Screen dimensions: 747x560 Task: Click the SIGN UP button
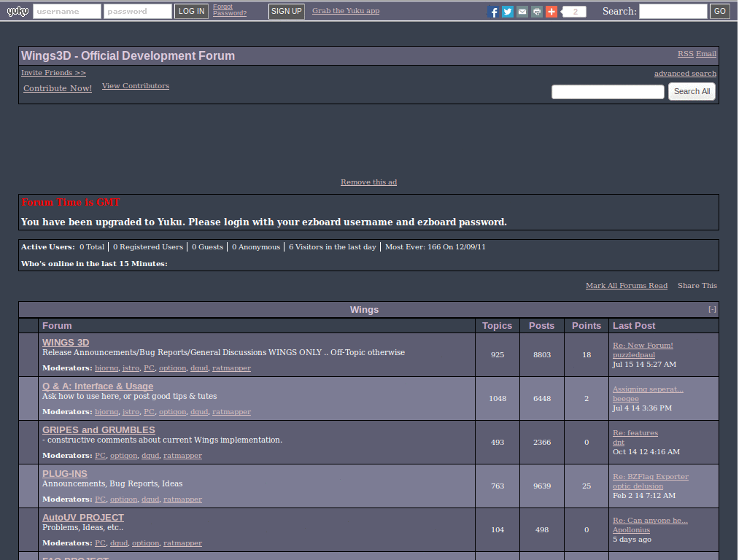pos(286,11)
